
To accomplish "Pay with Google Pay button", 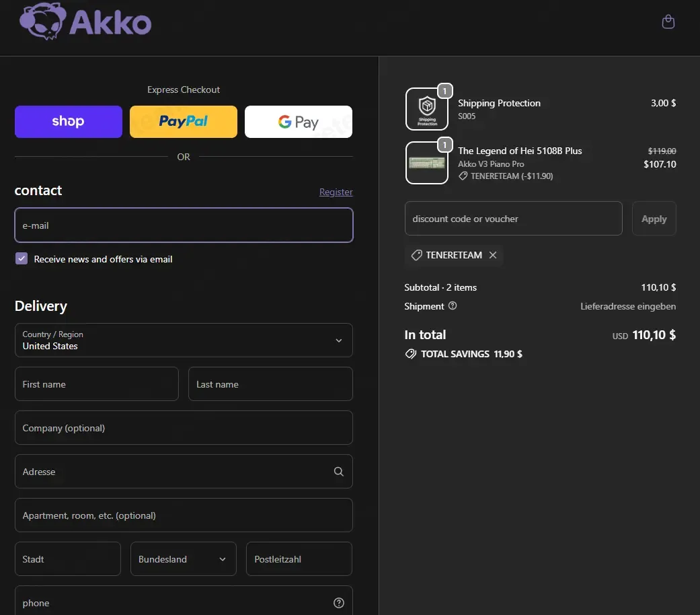I will coord(298,122).
